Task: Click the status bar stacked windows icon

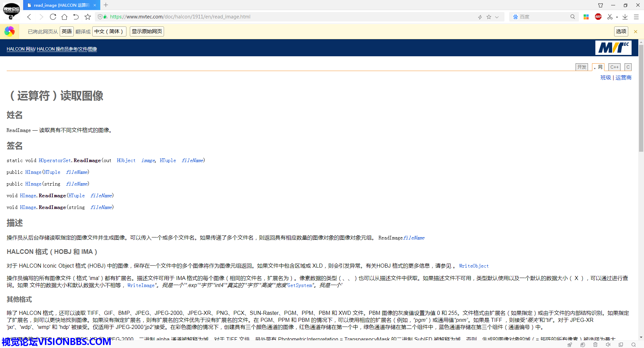Action: pyautogui.click(x=621, y=344)
